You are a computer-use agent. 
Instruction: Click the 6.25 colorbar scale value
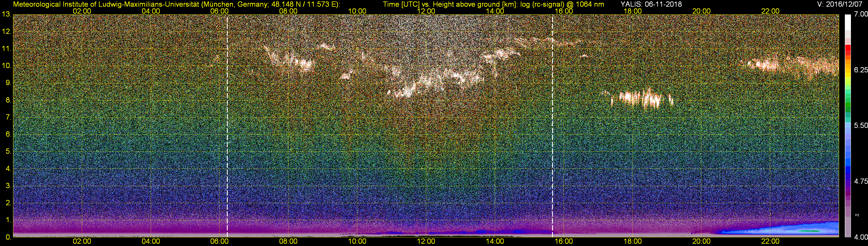(861, 70)
